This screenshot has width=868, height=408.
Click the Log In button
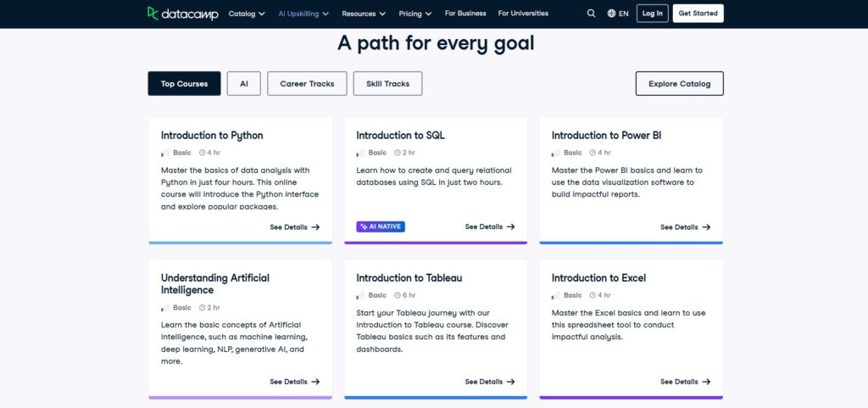pyautogui.click(x=652, y=14)
